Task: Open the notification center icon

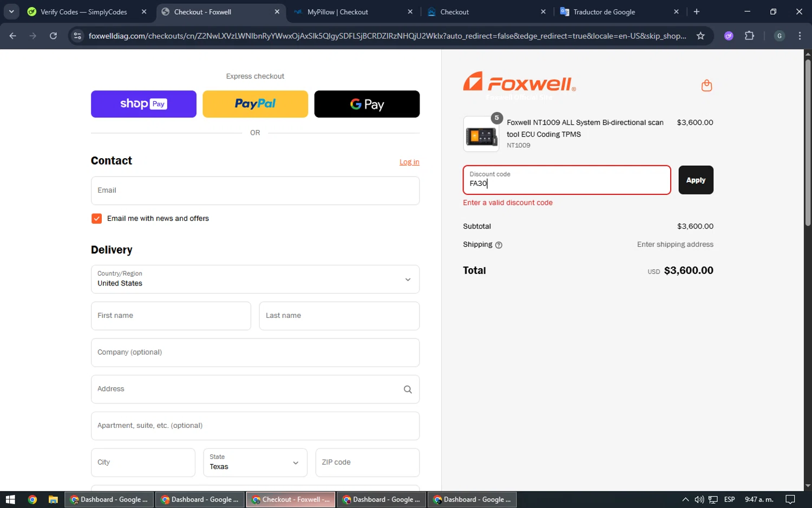Action: [x=790, y=499]
